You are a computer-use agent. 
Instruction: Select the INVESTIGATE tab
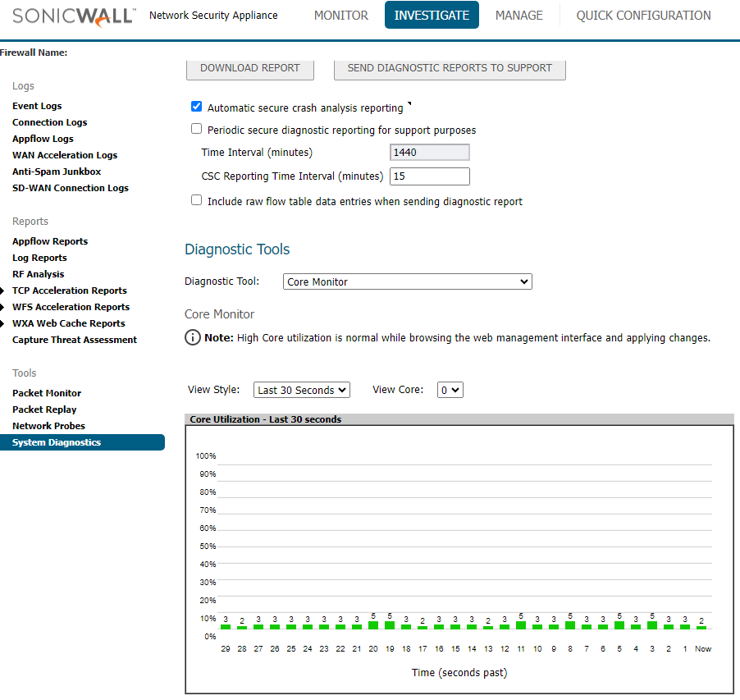(x=432, y=15)
